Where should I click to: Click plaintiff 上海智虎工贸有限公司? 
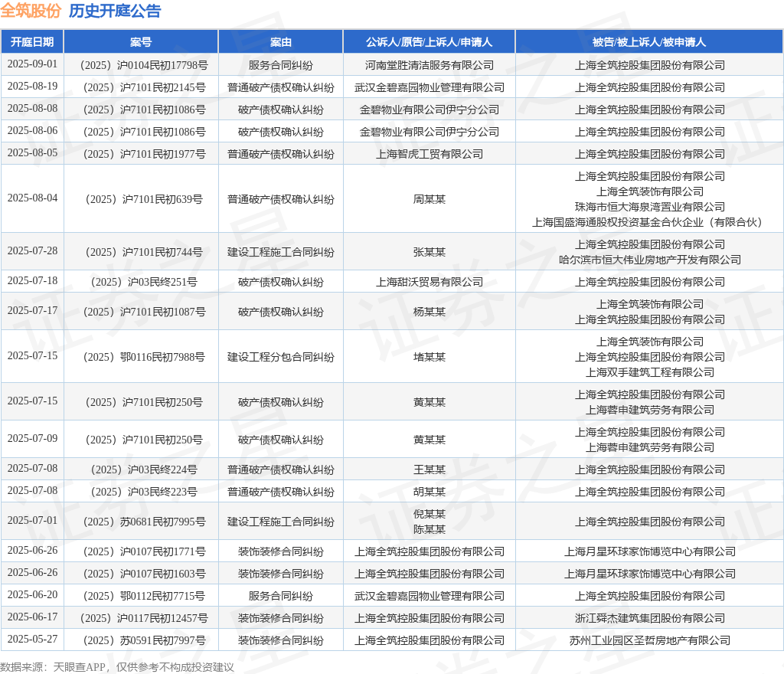[x=429, y=154]
